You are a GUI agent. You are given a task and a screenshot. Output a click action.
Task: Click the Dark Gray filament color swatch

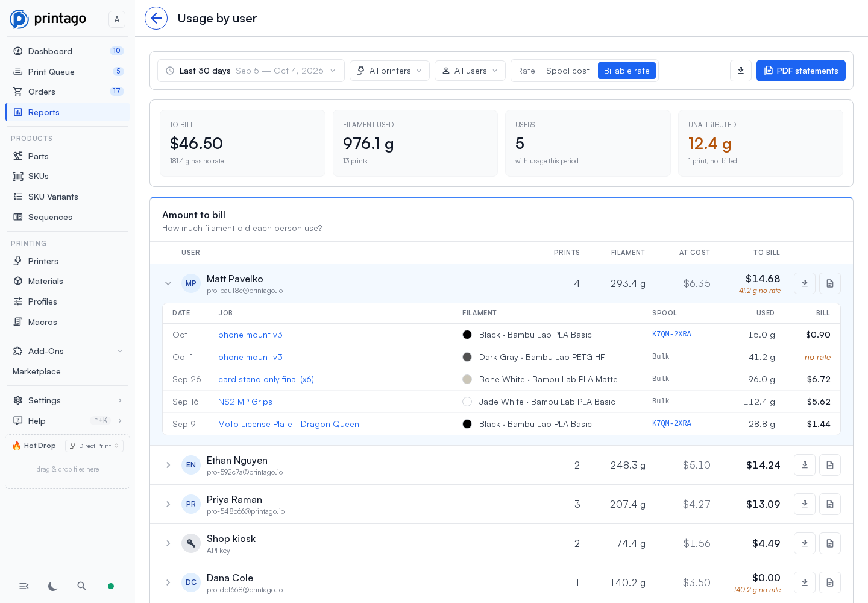[467, 357]
